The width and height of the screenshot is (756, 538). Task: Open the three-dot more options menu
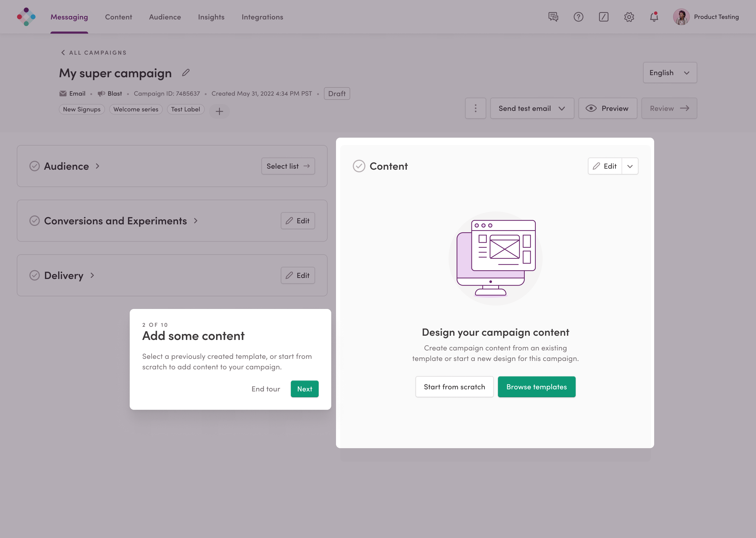475,108
